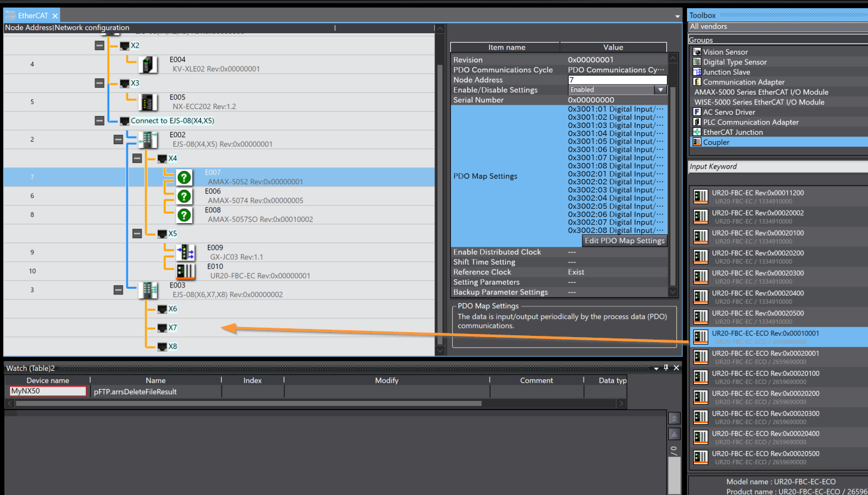Click the Input Keyword search field

(x=777, y=167)
